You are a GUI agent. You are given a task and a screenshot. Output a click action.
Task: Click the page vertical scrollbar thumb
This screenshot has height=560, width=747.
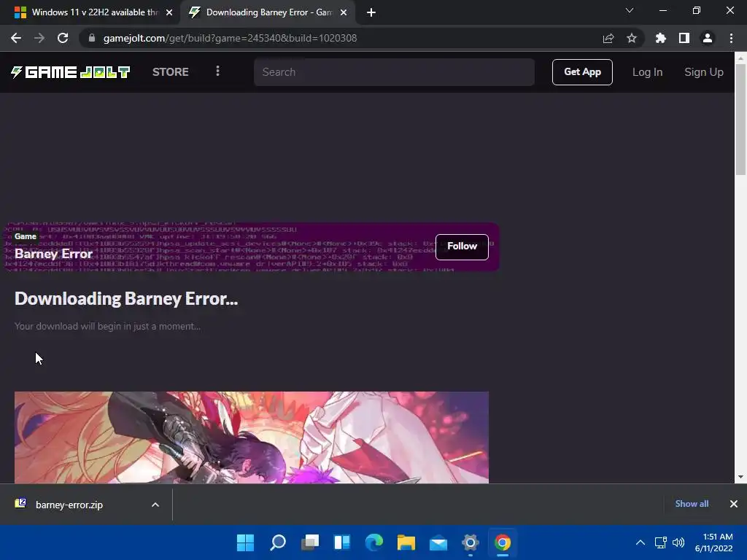pyautogui.click(x=740, y=119)
